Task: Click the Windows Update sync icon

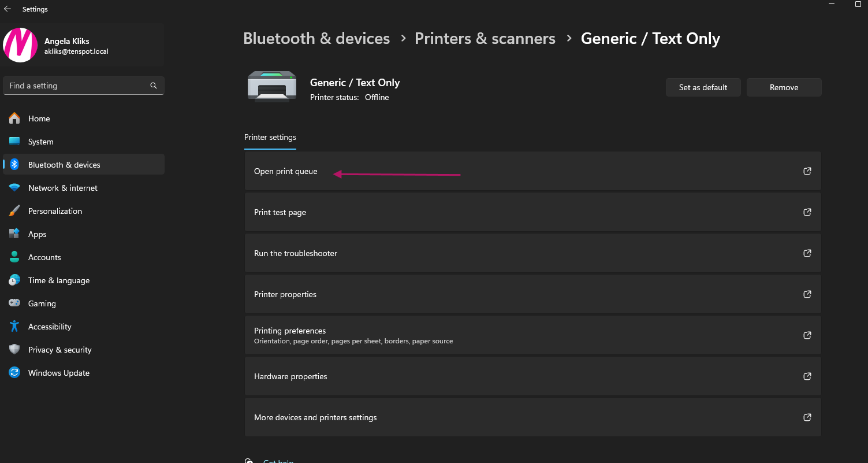Action: [x=14, y=373]
